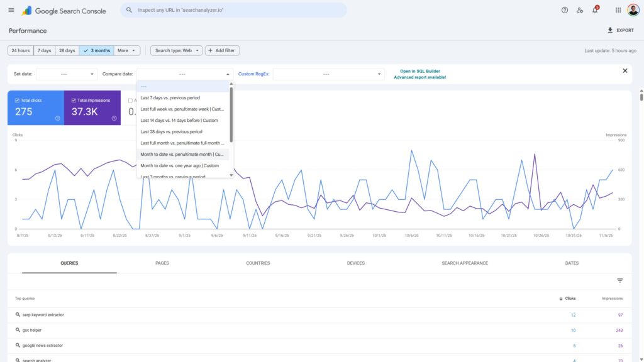Viewport: 644px width, 362px height.
Task: Toggle the Total impressions checkbox
Action: [x=74, y=101]
